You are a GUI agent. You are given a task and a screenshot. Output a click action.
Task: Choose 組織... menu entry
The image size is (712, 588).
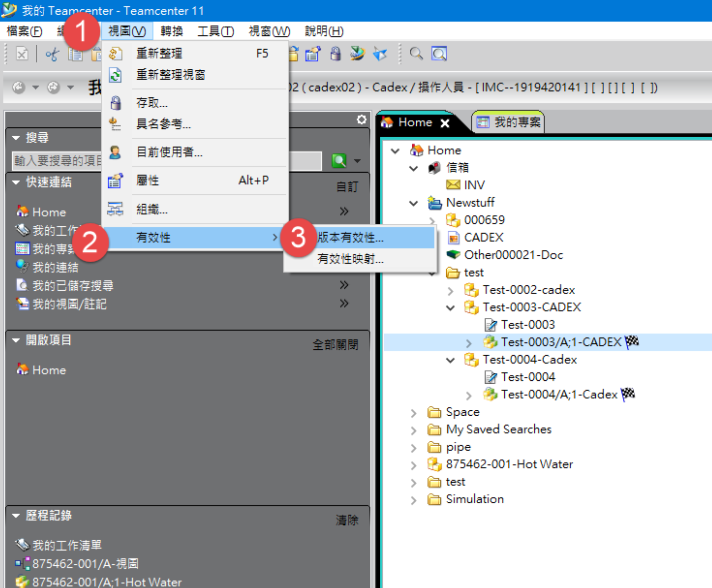click(196, 209)
